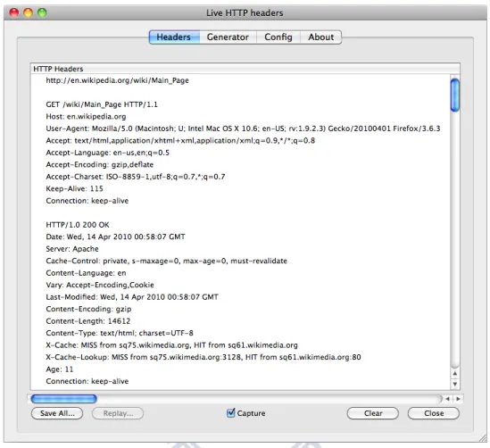Click the red close window button
The image size is (490, 448).
click(14, 12)
